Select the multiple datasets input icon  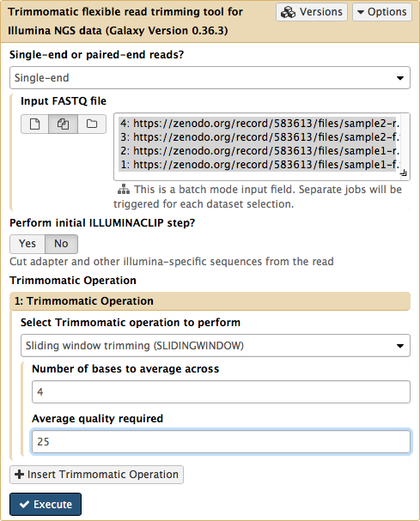[64, 124]
